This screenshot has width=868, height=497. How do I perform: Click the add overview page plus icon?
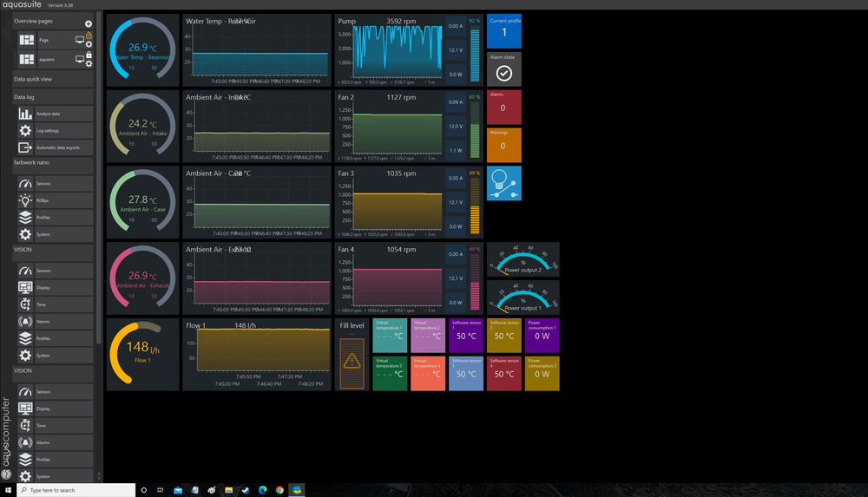pyautogui.click(x=89, y=23)
